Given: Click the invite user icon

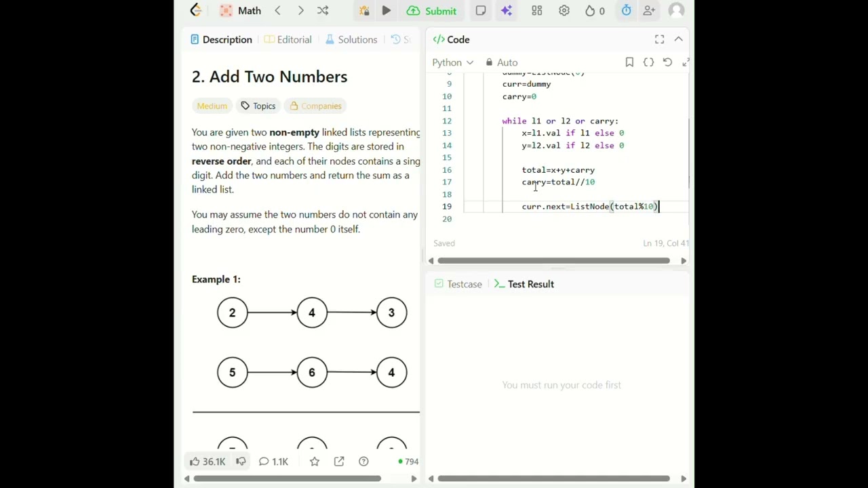Looking at the screenshot, I should [649, 11].
